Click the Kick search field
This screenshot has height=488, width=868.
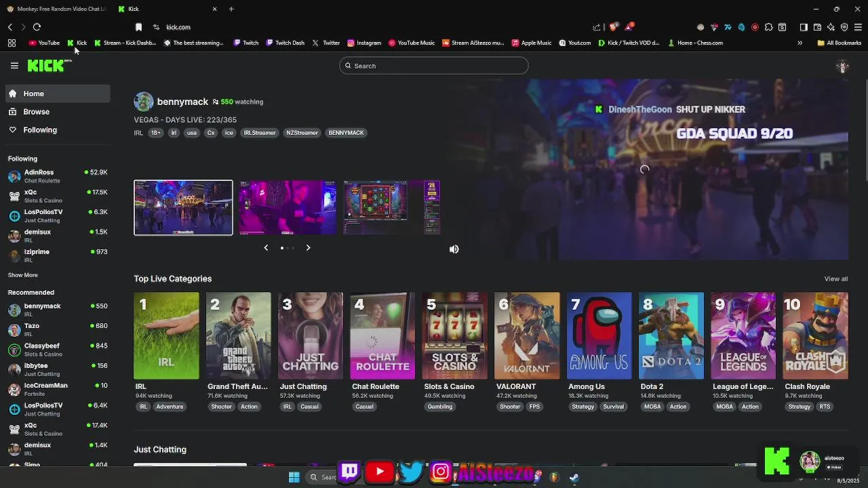(x=434, y=66)
